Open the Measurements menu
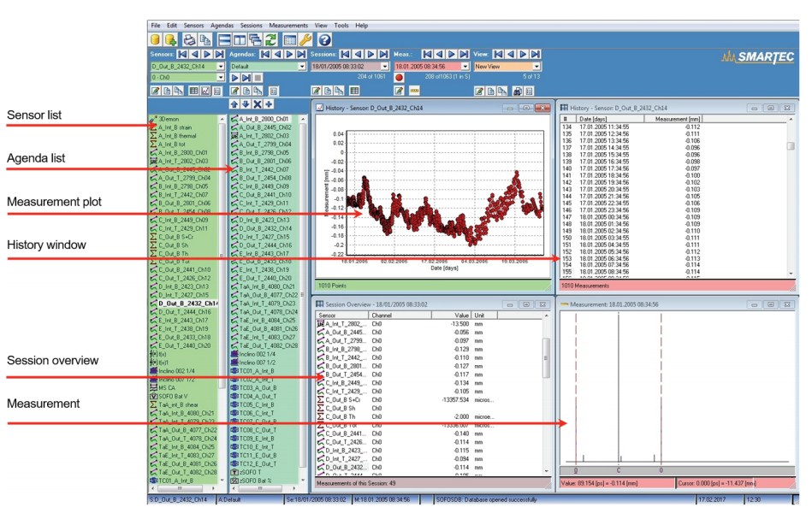The width and height of the screenshot is (812, 519). point(288,26)
